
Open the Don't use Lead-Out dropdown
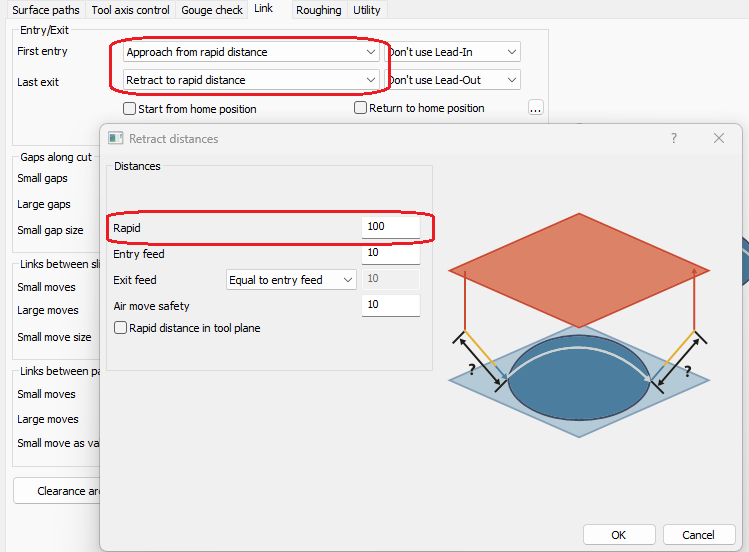coord(454,80)
